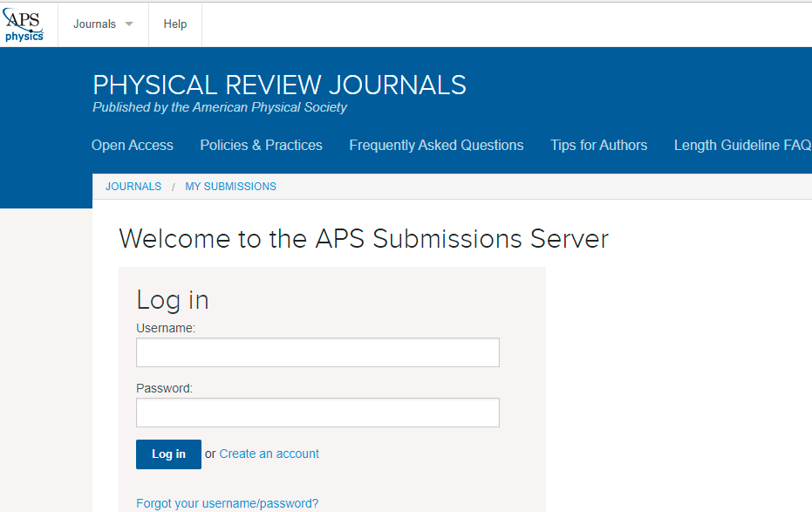
Task: Open the Journals dropdown menu
Action: pyautogui.click(x=94, y=24)
